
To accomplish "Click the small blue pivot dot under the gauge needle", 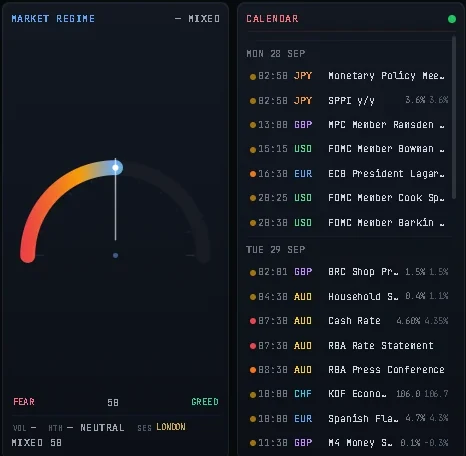I will point(115,255).
